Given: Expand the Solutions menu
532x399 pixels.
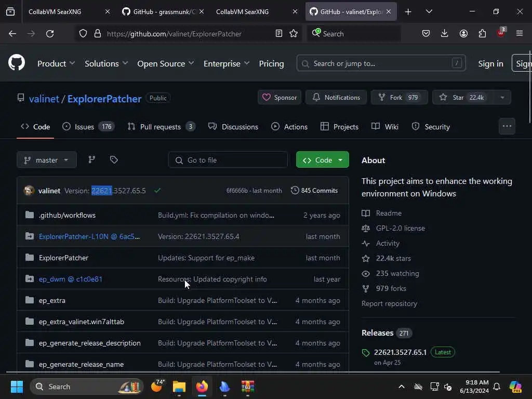Looking at the screenshot, I should tap(106, 63).
